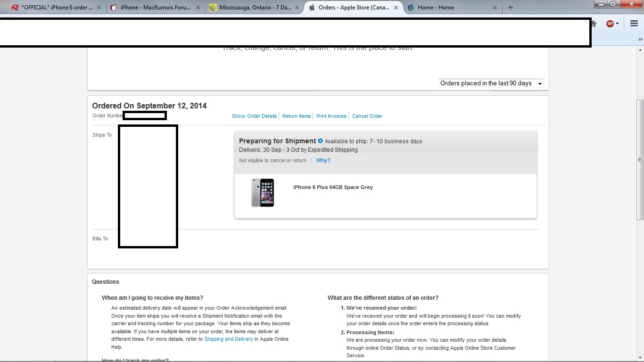Select the Cancel Order link
Screen dimensions: 644x362
click(367, 116)
